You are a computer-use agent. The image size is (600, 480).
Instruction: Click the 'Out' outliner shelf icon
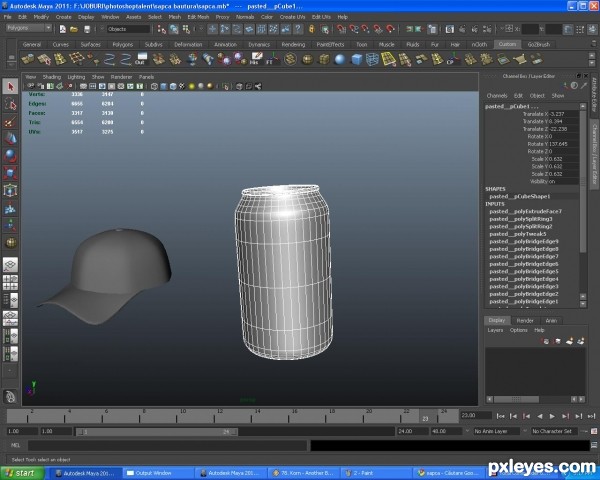(x=142, y=59)
